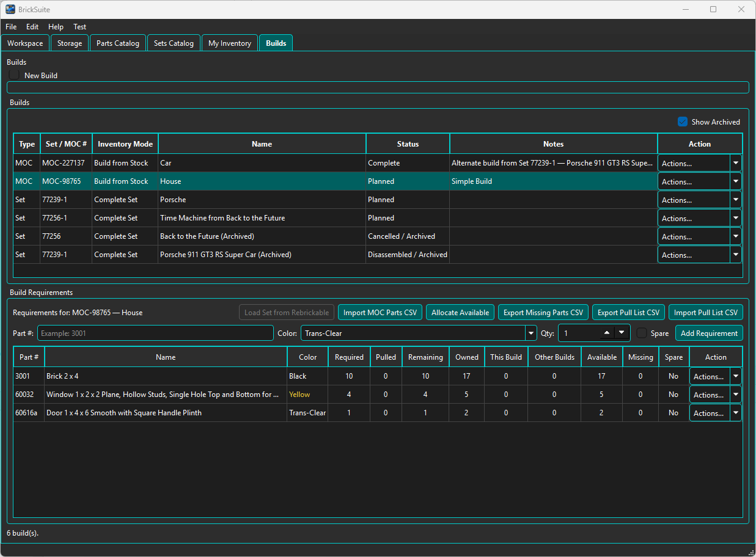Open Actions dropdown for Brick 2 x 4 part
The image size is (756, 557).
(736, 376)
